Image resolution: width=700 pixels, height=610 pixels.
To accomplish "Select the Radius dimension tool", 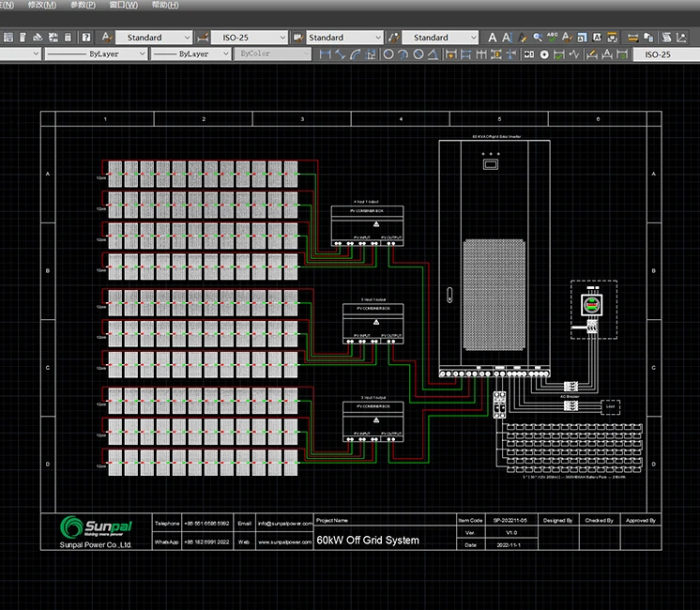I will (x=388, y=54).
